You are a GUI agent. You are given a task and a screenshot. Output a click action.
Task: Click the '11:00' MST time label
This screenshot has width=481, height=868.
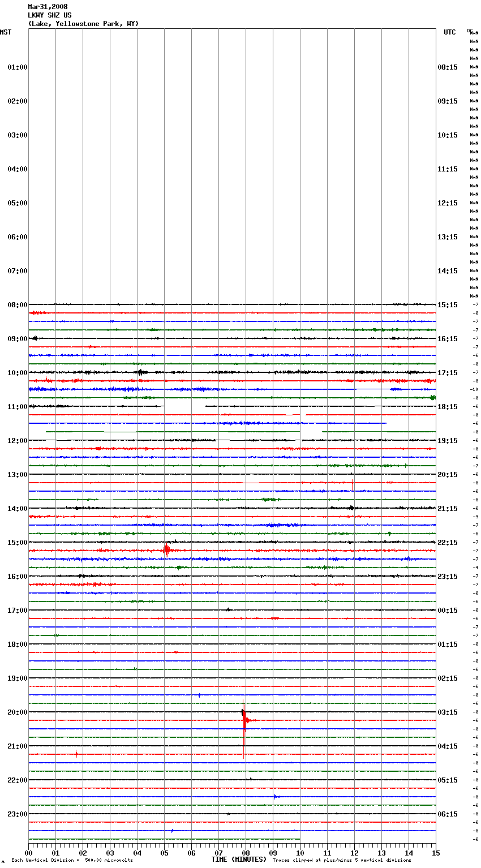click(x=18, y=407)
